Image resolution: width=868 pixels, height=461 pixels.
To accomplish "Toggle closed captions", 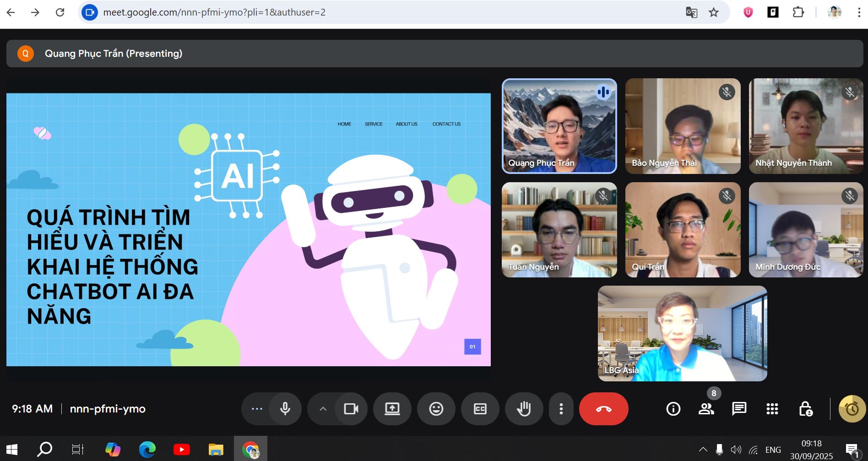I will 480,409.
